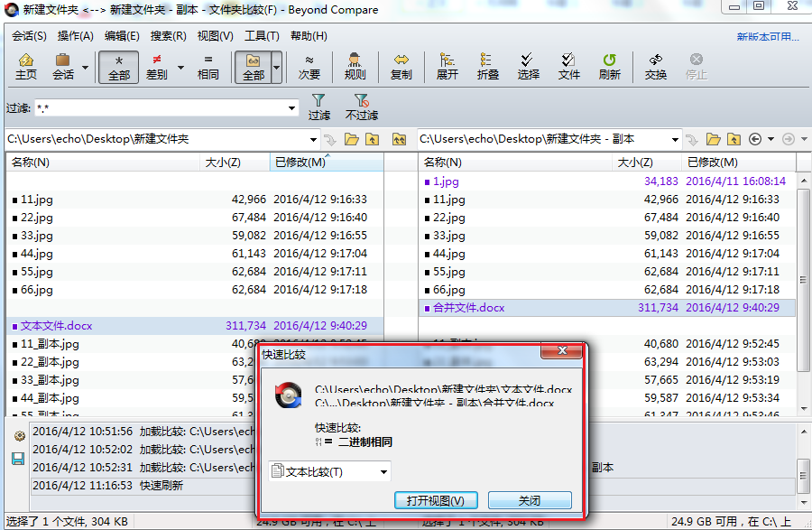Click the 刷新 (Refresh) toolbar icon

coord(609,66)
